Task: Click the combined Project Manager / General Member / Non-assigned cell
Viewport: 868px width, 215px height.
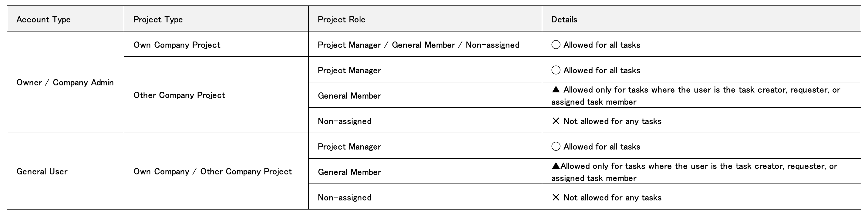Action: (x=419, y=45)
